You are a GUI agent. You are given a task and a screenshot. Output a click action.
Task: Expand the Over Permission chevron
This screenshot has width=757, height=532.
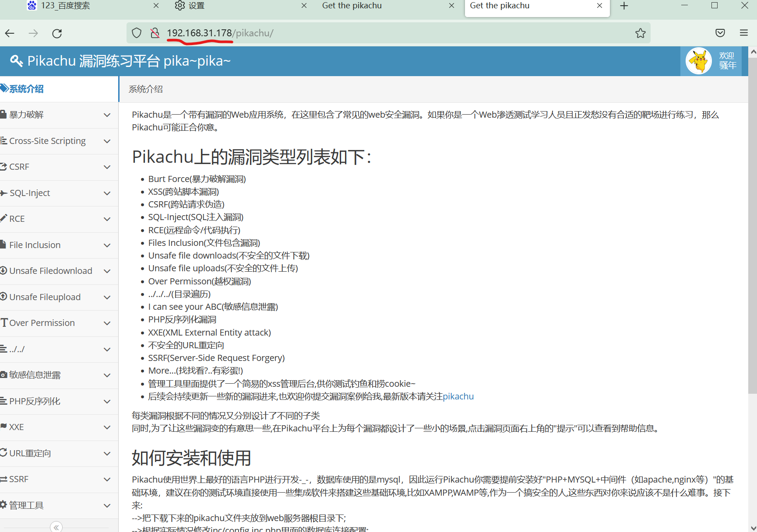point(107,323)
